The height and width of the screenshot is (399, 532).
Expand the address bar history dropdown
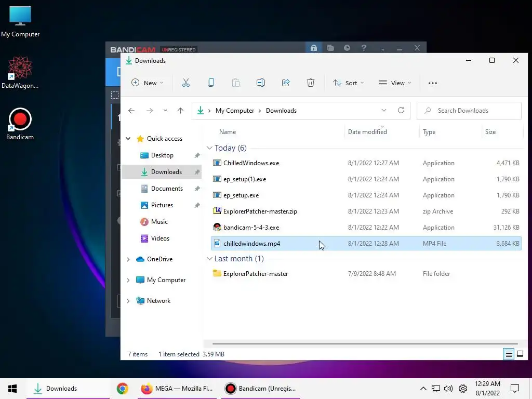[384, 110]
